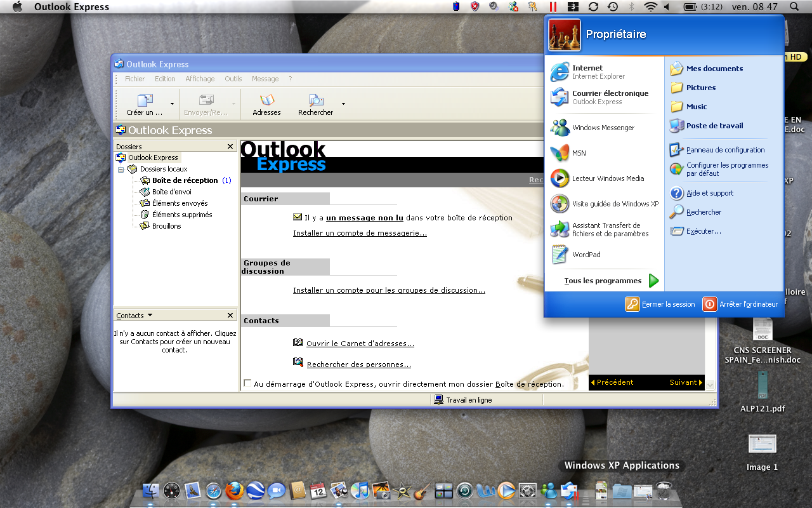Select Image 1 file on the desktop

763,453
